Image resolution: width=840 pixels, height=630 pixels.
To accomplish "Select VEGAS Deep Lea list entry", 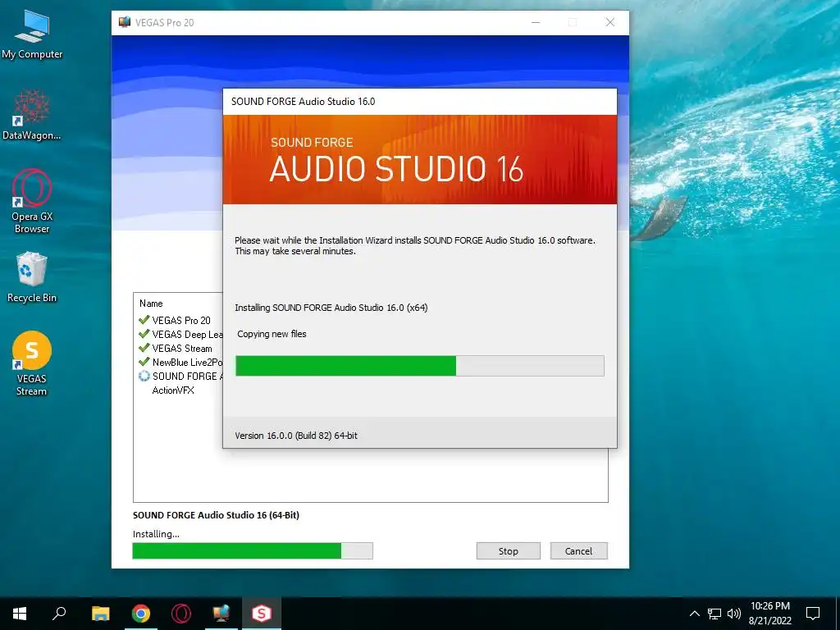I will click(x=187, y=335).
